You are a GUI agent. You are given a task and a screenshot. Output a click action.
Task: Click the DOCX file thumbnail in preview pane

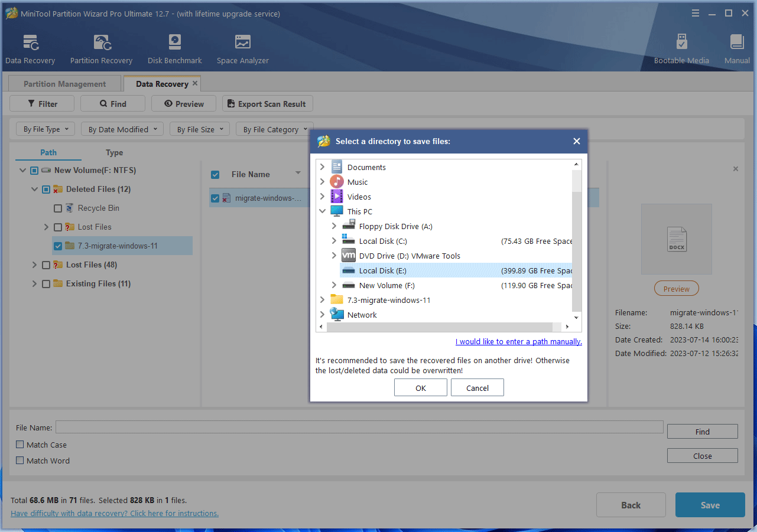[x=677, y=239]
